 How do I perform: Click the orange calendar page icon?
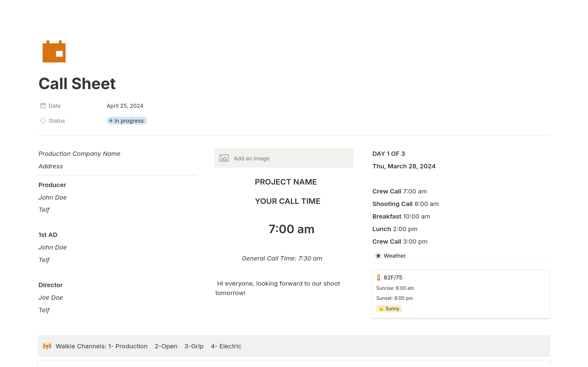pos(54,51)
